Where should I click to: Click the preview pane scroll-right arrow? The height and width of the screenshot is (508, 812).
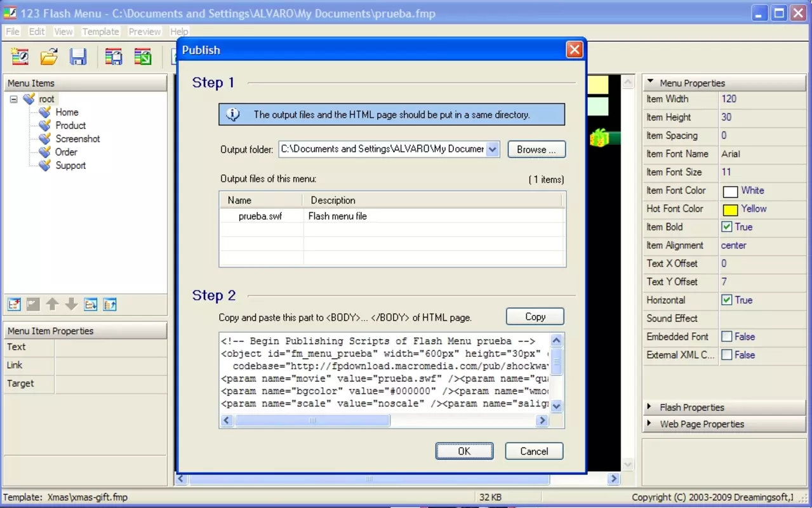613,479
